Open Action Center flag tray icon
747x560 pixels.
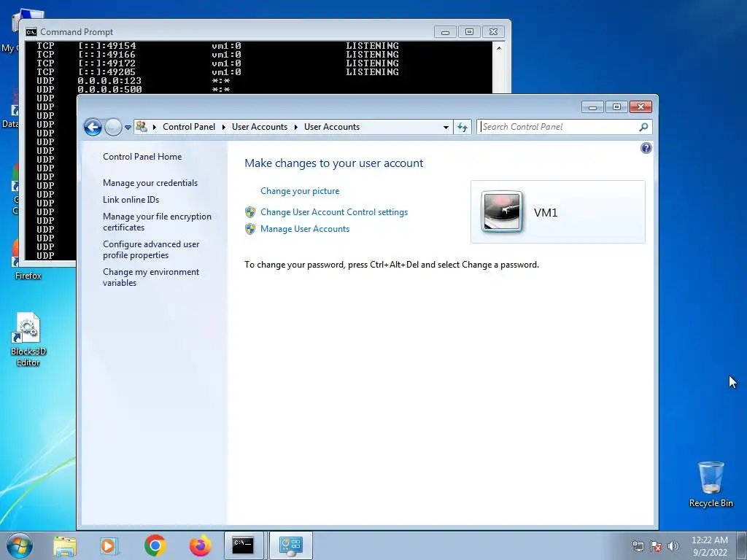(656, 546)
